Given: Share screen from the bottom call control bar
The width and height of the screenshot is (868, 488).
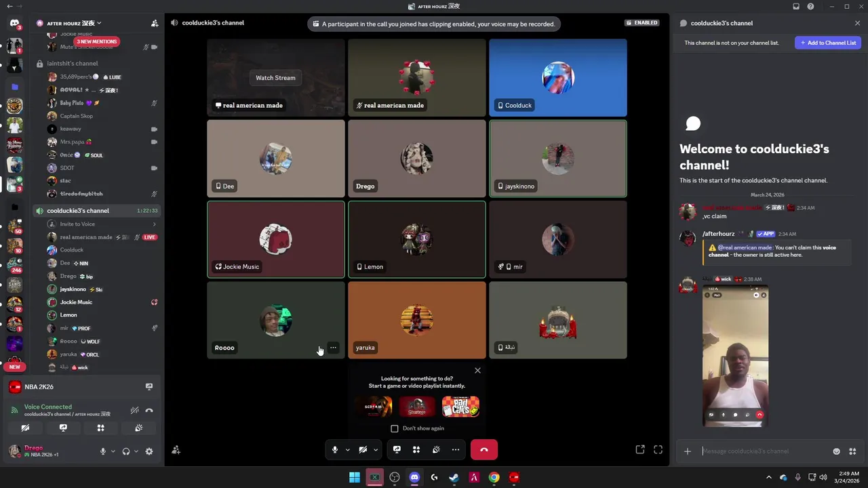Looking at the screenshot, I should coord(397,449).
